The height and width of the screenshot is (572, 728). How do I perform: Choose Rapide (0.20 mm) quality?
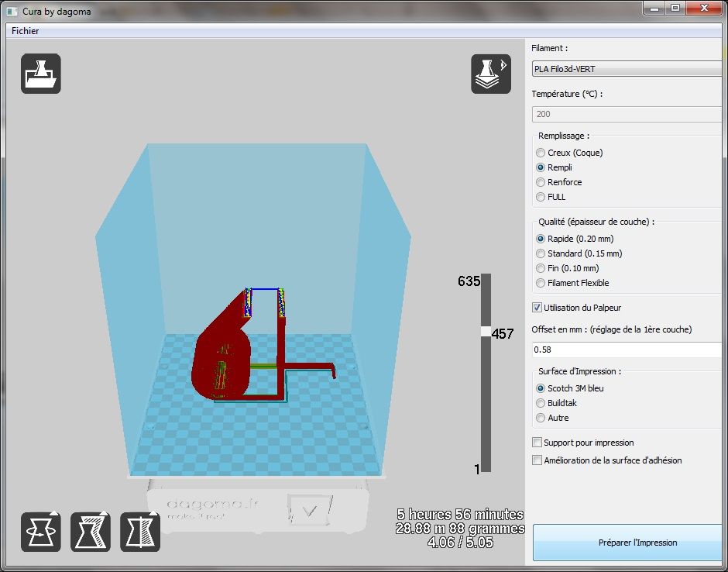click(575, 239)
